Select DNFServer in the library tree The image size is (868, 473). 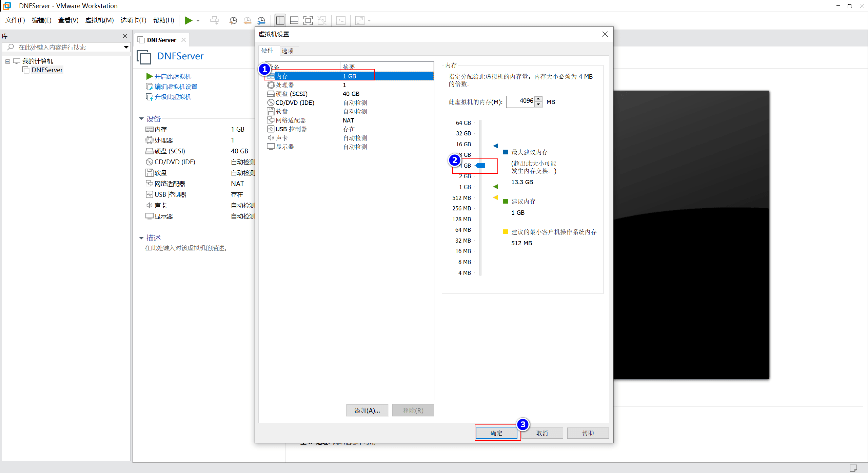(x=47, y=70)
